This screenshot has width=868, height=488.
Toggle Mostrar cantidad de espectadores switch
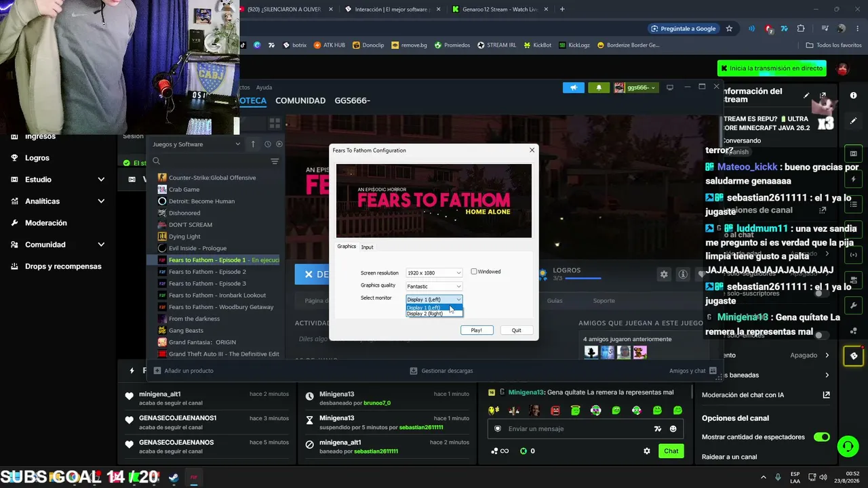pyautogui.click(x=821, y=437)
